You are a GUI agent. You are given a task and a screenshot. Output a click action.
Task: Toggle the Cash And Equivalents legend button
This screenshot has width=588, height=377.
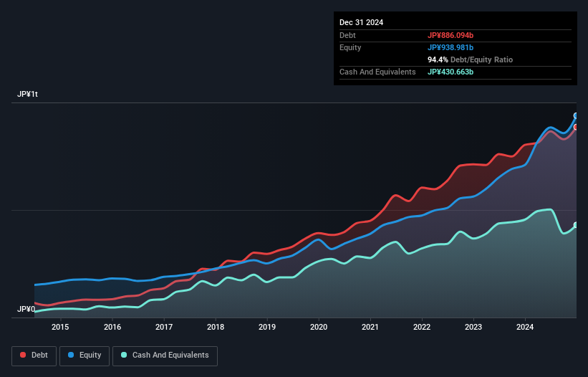pos(165,355)
